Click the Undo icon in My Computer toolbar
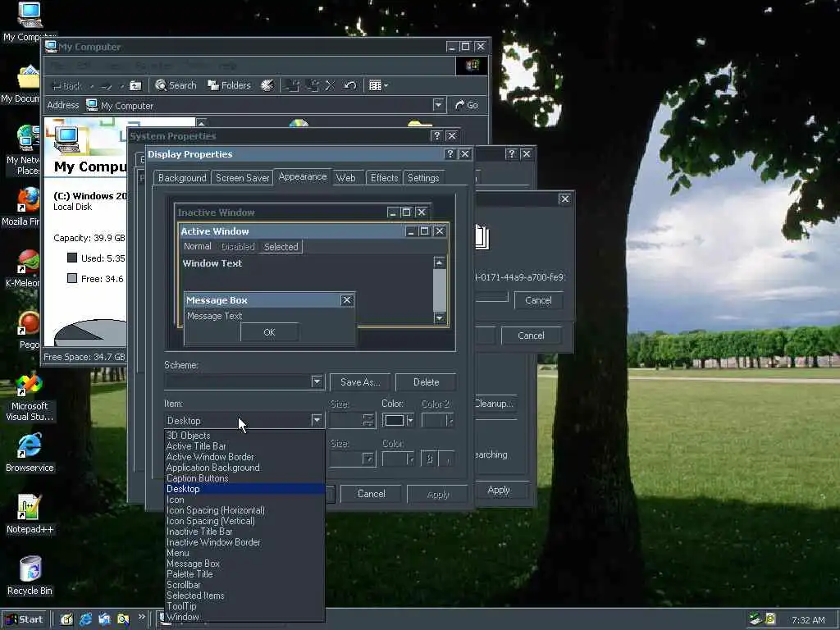This screenshot has width=840, height=630. tap(349, 85)
